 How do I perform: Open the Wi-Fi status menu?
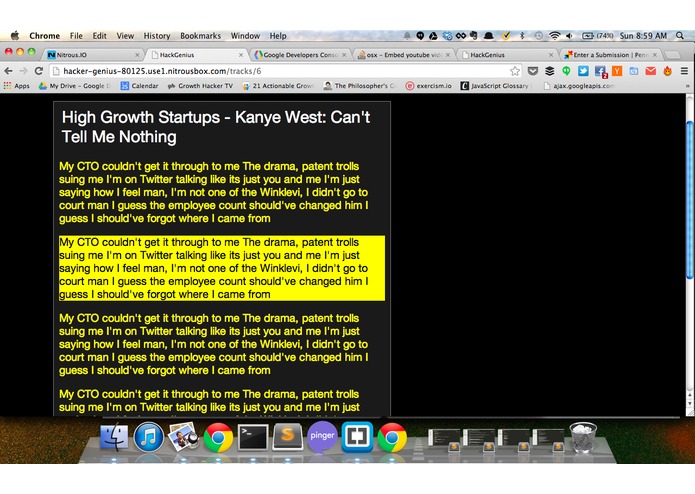pyautogui.click(x=554, y=35)
